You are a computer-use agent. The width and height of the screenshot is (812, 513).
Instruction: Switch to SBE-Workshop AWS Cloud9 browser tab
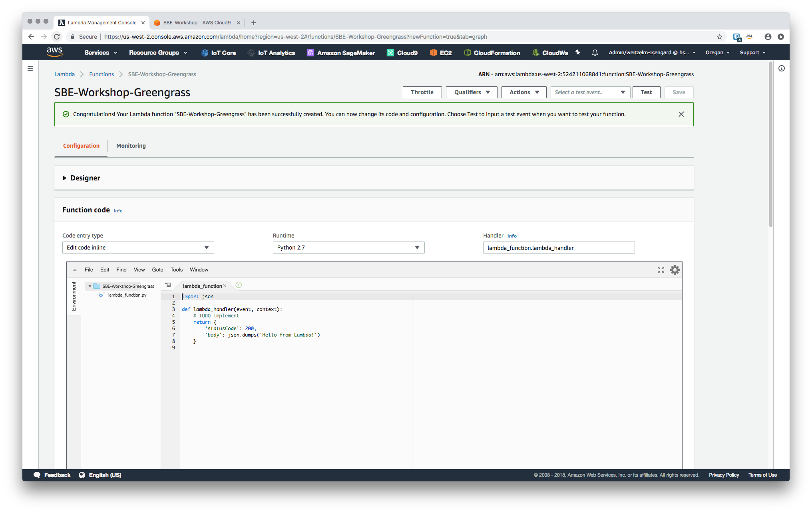[197, 23]
